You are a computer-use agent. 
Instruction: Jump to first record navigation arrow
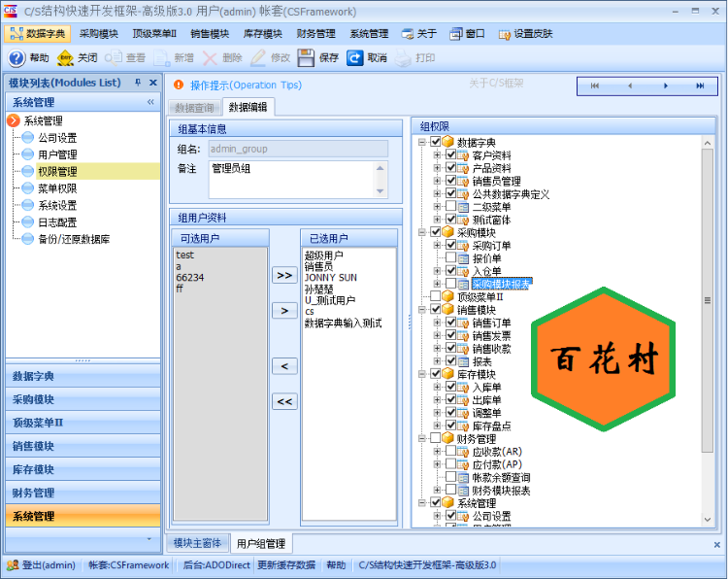pyautogui.click(x=595, y=85)
